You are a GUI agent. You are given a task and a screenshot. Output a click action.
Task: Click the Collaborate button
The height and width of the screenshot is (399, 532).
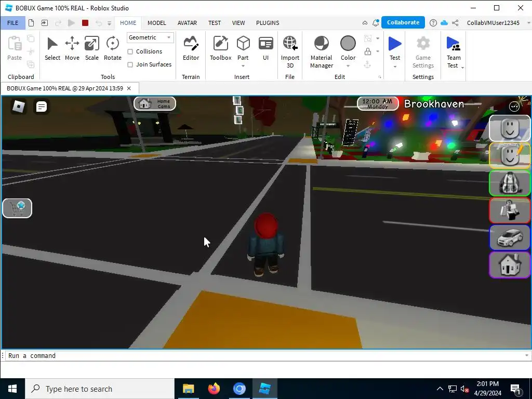(403, 22)
